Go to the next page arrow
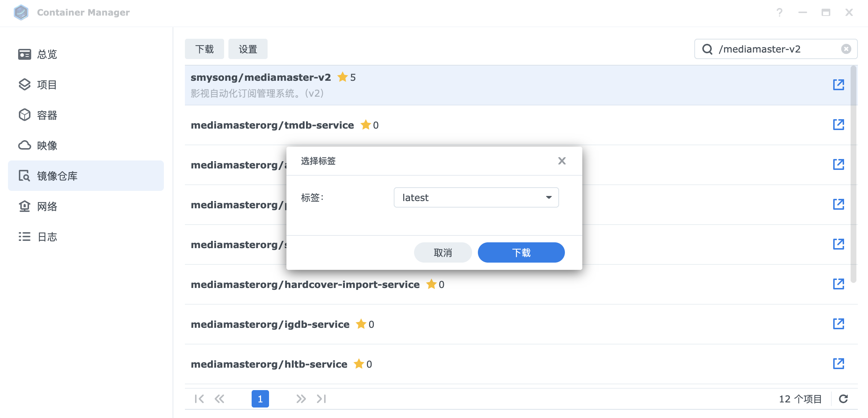 click(301, 399)
